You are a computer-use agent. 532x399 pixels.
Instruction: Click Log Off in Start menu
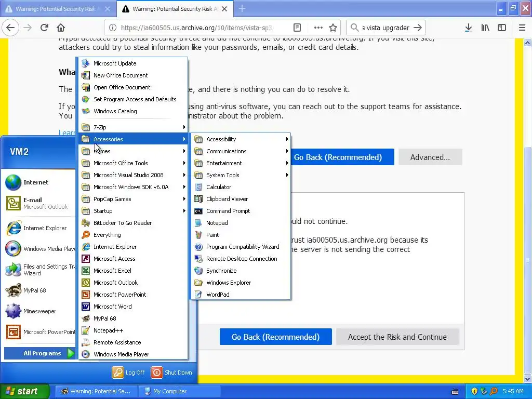click(128, 372)
